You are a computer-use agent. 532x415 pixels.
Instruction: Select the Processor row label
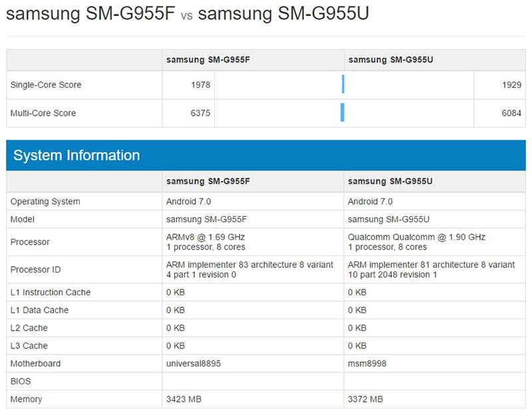pos(29,242)
